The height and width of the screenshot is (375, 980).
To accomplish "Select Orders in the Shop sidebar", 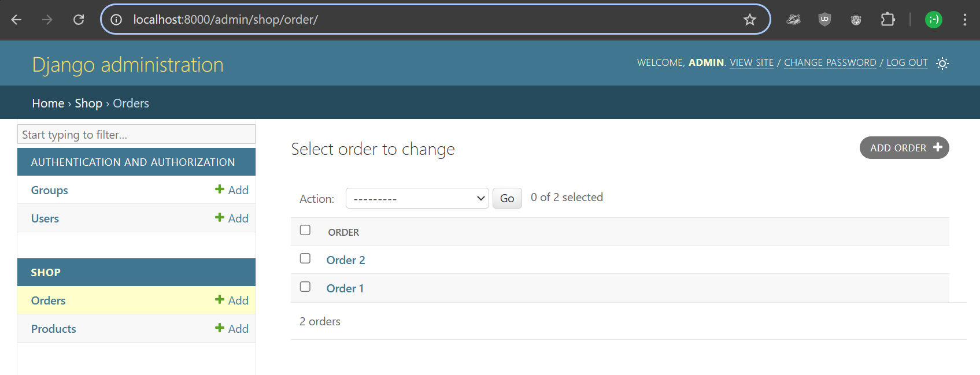I will (x=49, y=300).
